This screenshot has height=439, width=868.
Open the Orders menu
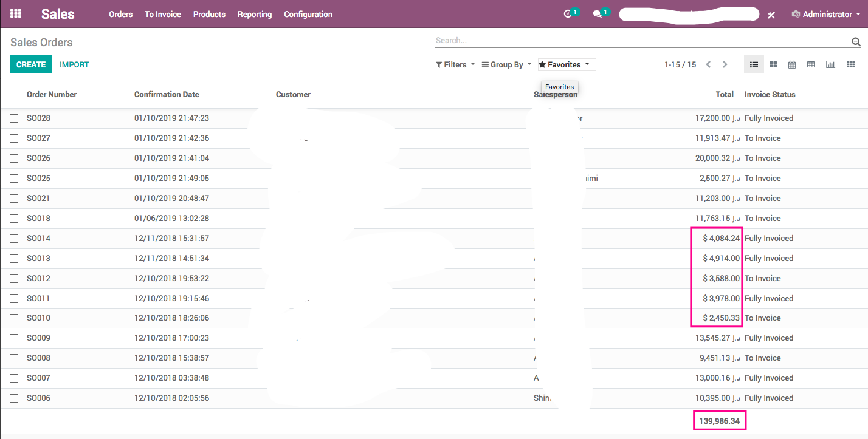pos(120,14)
